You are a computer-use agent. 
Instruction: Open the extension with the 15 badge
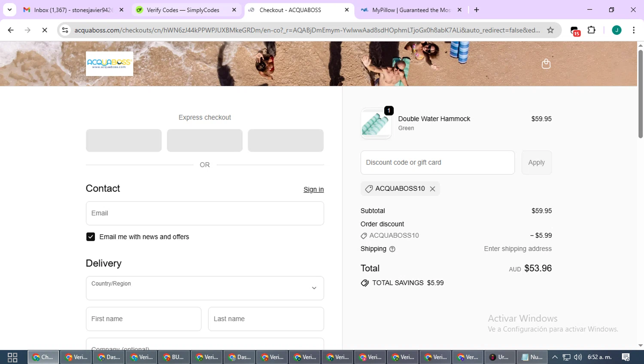pyautogui.click(x=575, y=31)
